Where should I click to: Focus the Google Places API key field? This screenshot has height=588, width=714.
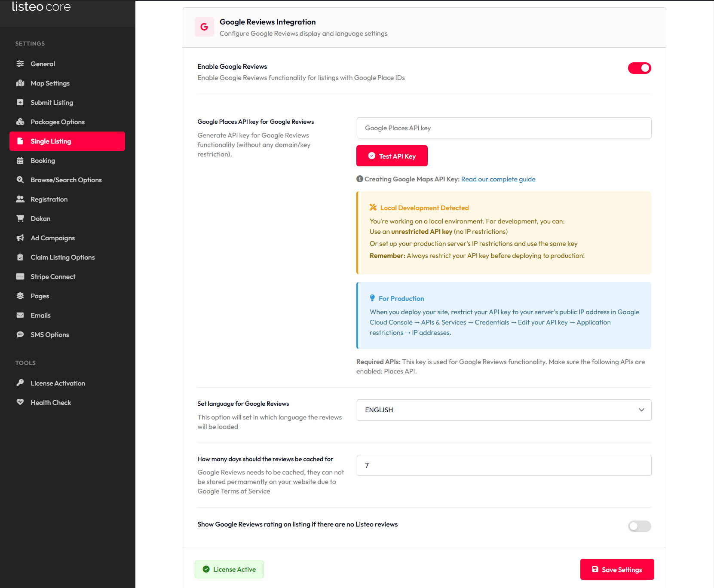tap(504, 128)
